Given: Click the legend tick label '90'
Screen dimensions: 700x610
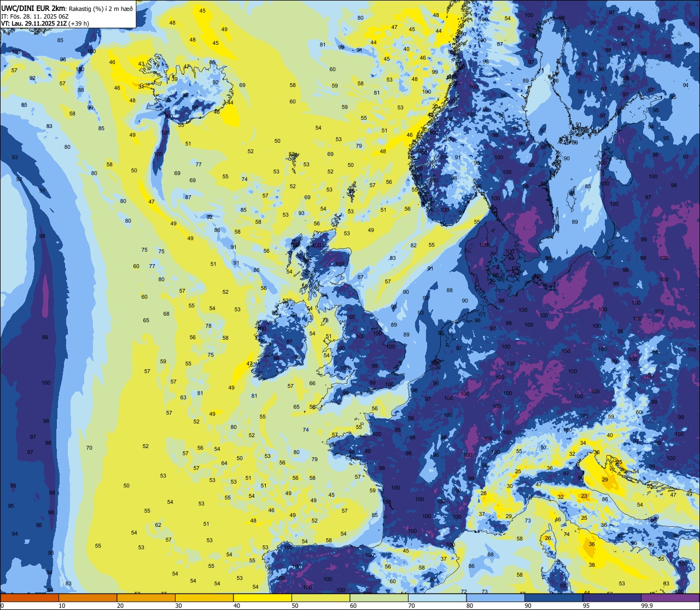Looking at the screenshot, I should [x=528, y=606].
